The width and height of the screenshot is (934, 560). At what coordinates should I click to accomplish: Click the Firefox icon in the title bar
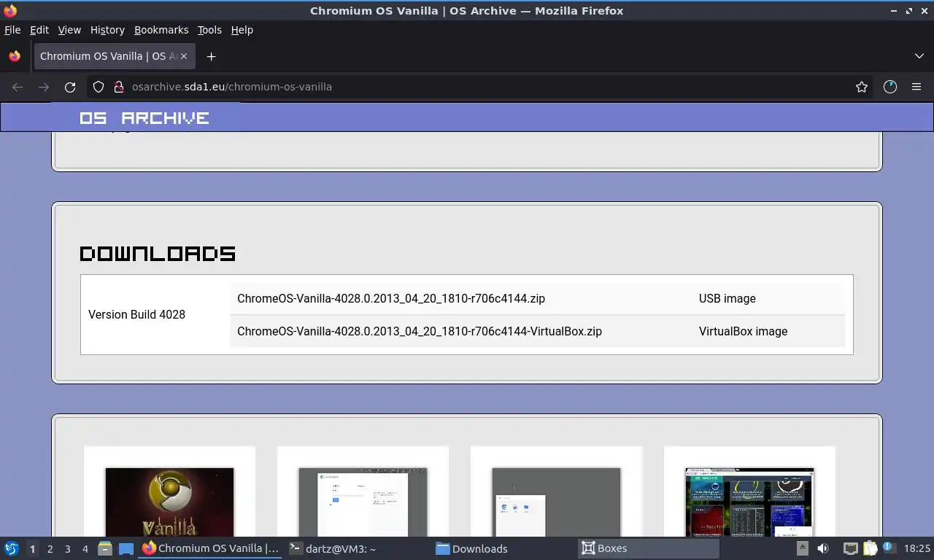[x=10, y=10]
